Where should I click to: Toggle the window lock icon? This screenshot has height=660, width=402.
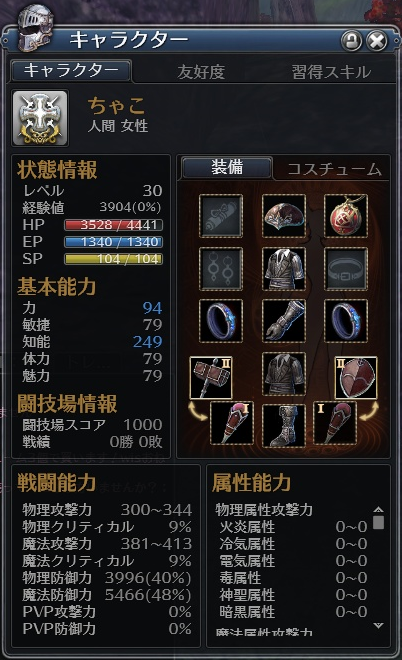pos(351,41)
